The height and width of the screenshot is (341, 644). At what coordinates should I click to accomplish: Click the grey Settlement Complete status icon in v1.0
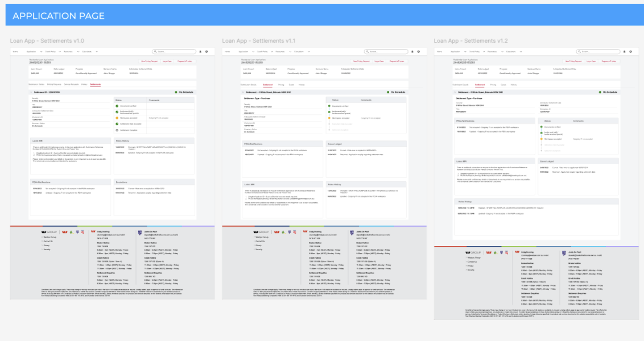click(x=117, y=130)
